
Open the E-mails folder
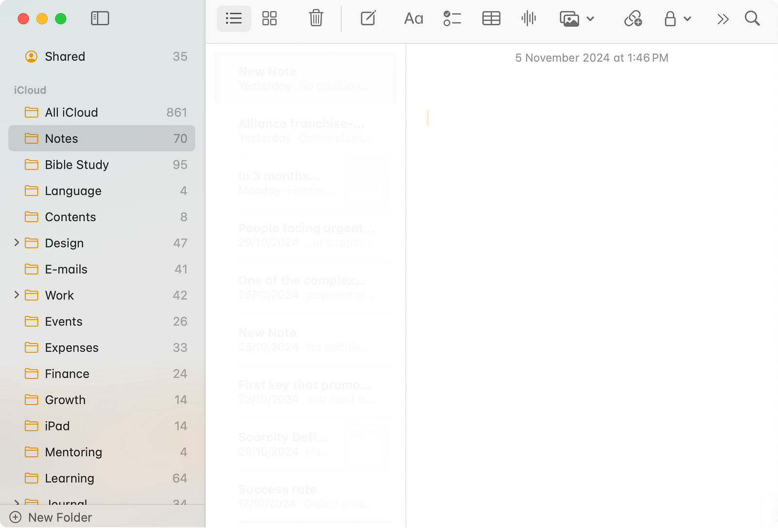(102, 269)
